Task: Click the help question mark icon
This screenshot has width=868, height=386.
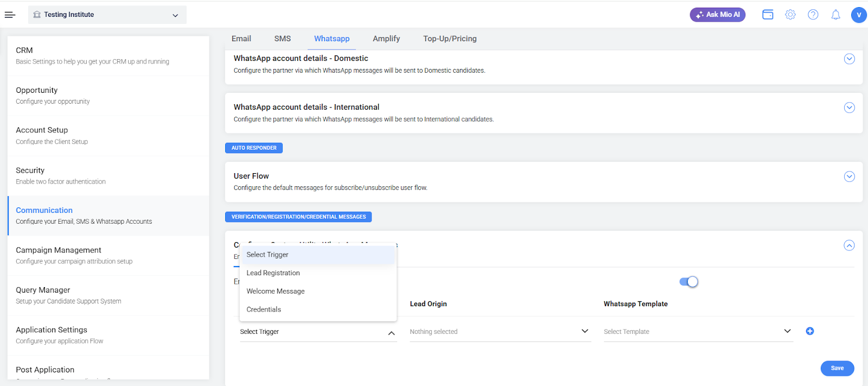Action: point(813,15)
